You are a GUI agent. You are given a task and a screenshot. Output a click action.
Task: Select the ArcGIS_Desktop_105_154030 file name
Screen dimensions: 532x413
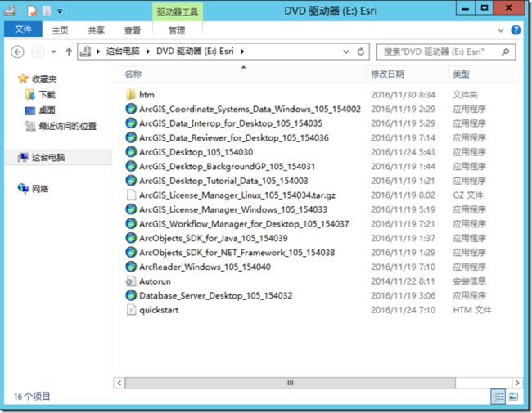click(x=196, y=152)
